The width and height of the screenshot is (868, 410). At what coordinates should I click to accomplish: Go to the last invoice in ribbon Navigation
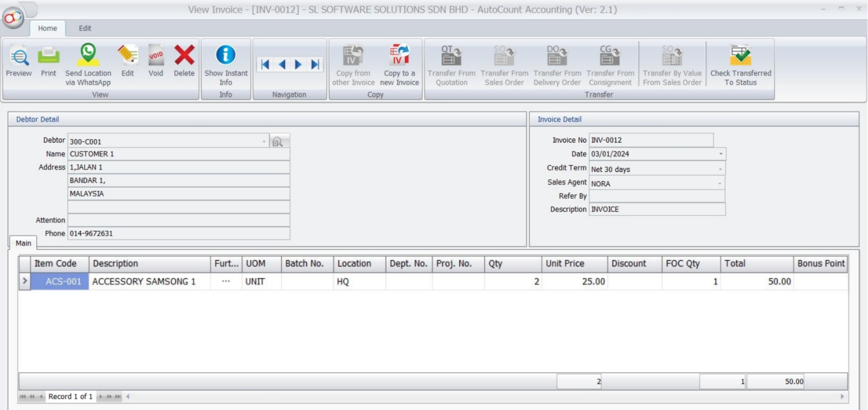pyautogui.click(x=315, y=64)
